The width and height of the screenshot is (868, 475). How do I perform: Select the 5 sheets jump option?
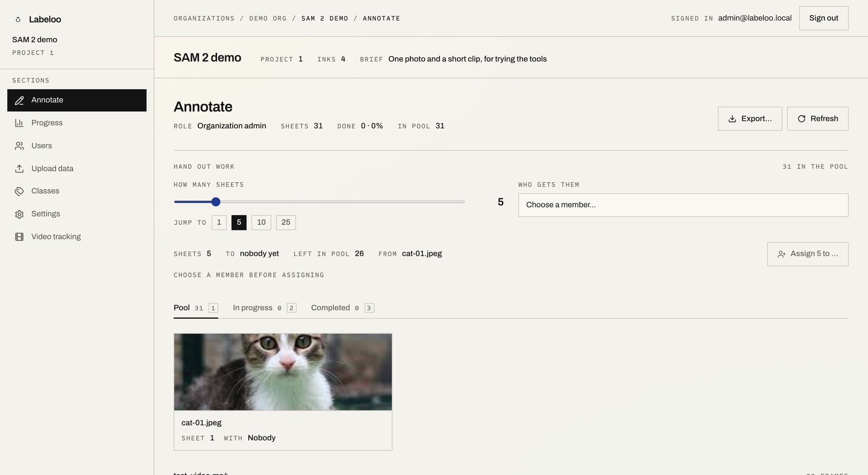(239, 223)
